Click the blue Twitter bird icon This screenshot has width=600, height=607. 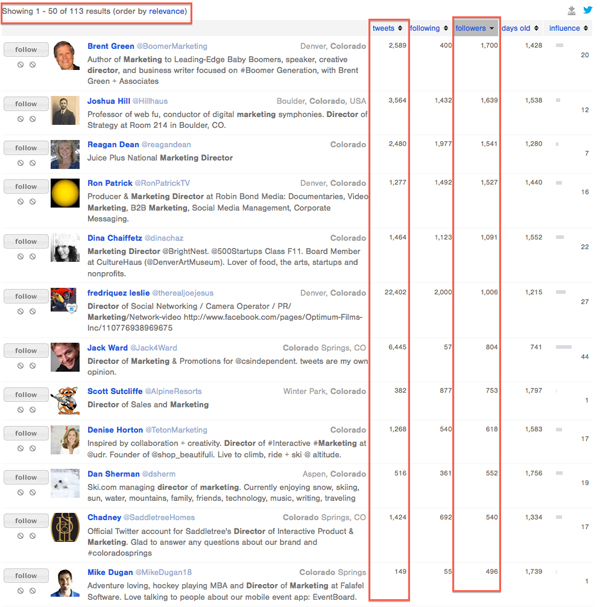(x=588, y=10)
